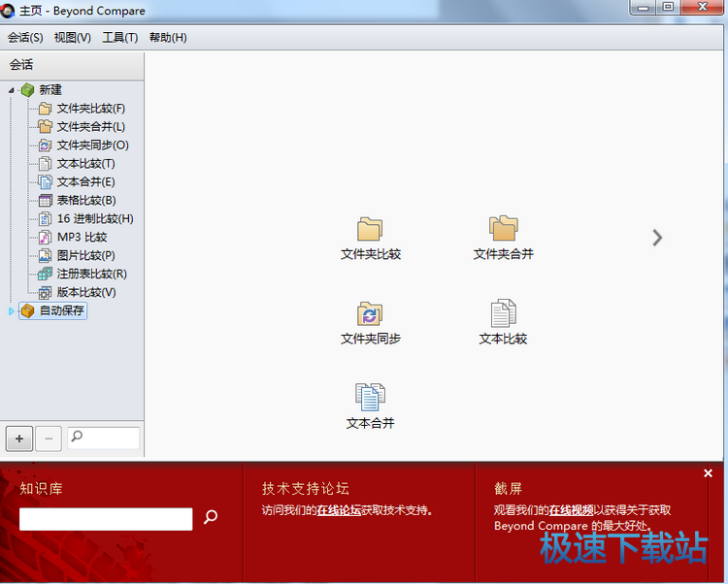Open 文本合并 icon in home view
Screen dimensions: 728x584
(x=370, y=406)
